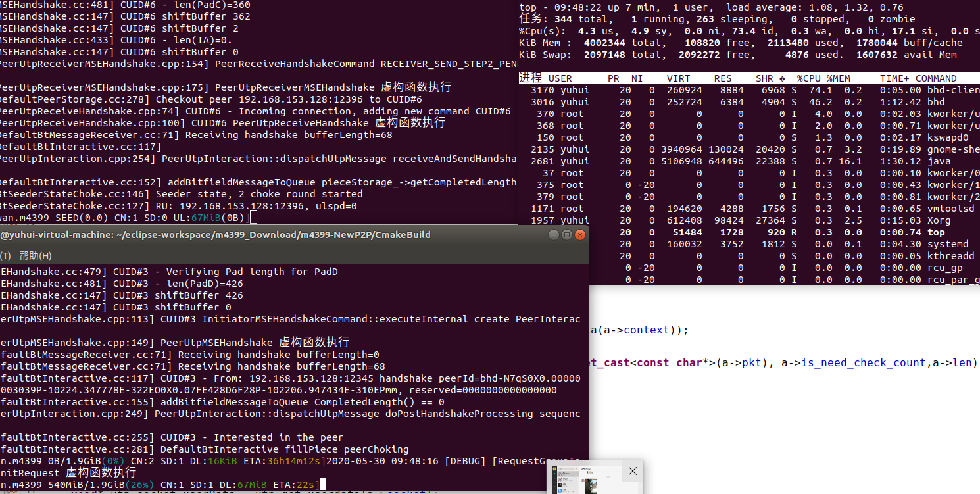
Task: Click the Interested in the peer log line
Action: [x=172, y=437]
